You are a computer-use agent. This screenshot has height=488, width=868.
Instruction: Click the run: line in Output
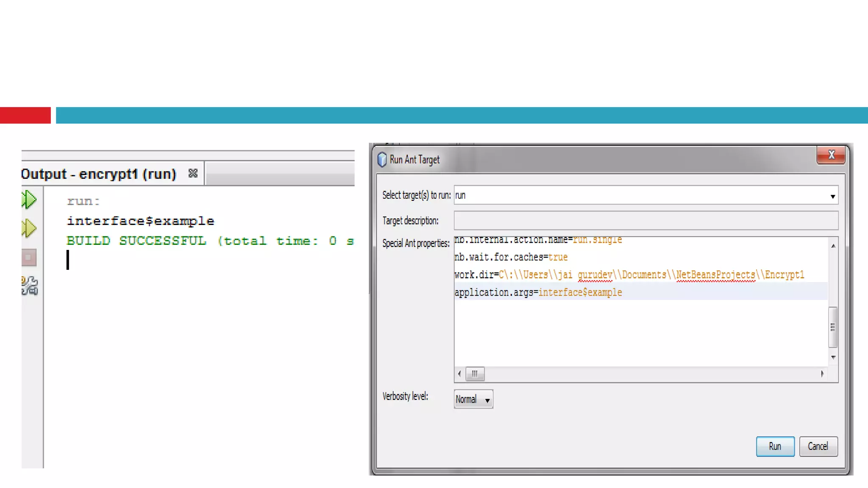pos(83,201)
